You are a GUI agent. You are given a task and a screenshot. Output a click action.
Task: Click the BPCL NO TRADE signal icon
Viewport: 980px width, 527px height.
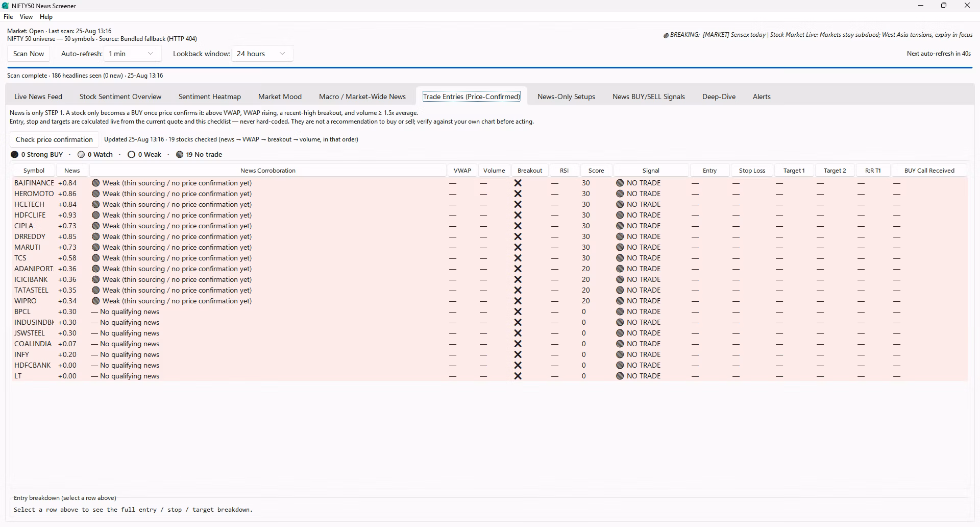(620, 312)
